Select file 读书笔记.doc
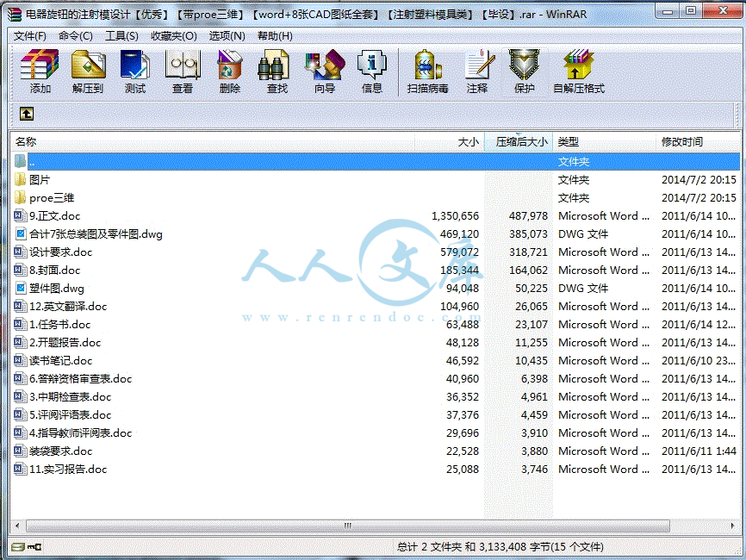Viewport: 746px width, 560px height. coord(60,360)
